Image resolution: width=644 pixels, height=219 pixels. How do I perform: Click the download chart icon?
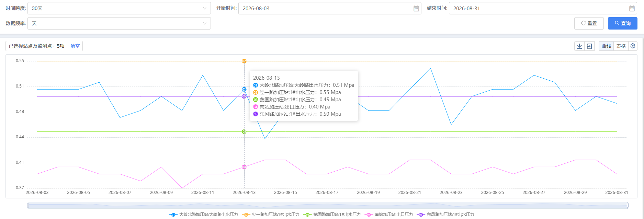pos(579,46)
